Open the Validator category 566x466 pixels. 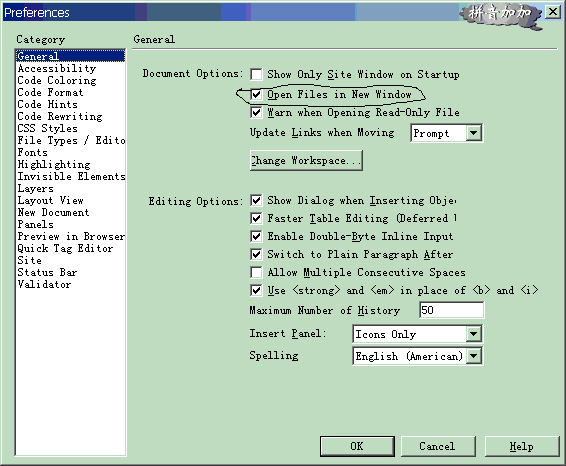click(44, 284)
